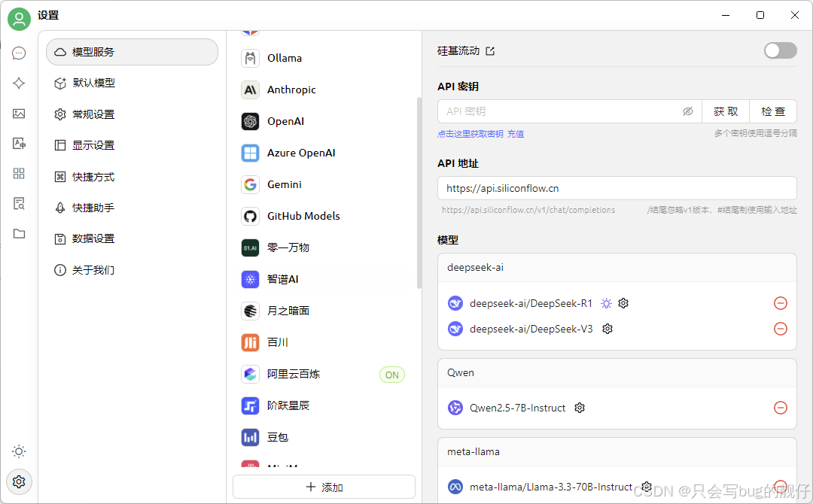Viewport: 813px width, 504px height.
Task: Toggle API key visibility eye icon
Action: 687,111
